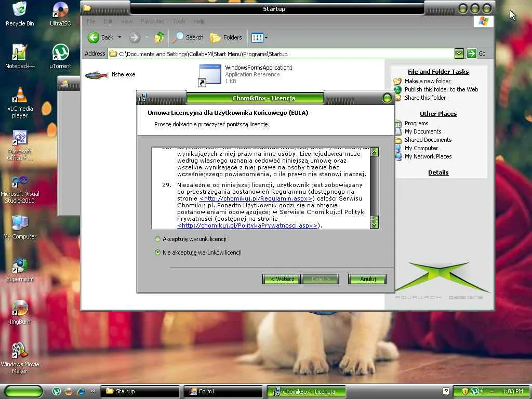Open Programs under Other Places
The width and height of the screenshot is (532, 399).
416,123
